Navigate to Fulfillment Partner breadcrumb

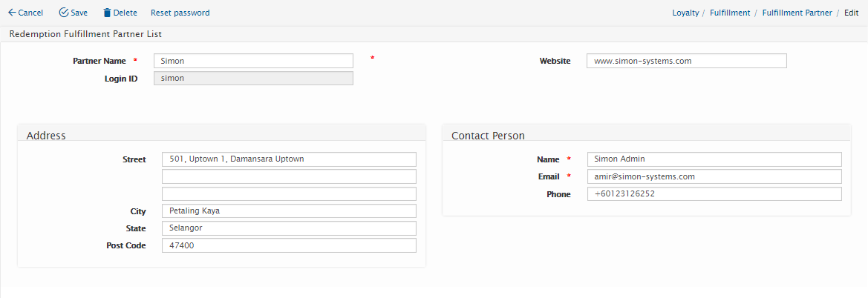pyautogui.click(x=797, y=13)
